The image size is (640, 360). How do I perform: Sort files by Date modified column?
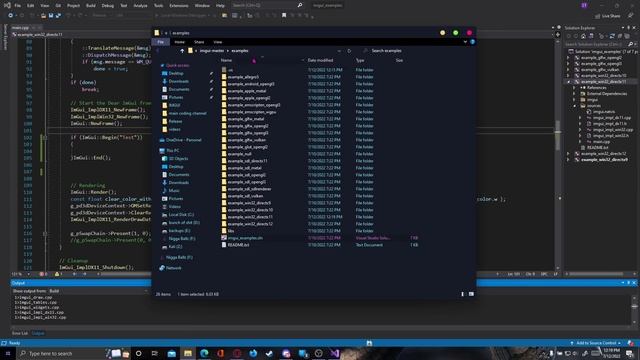[x=320, y=60]
